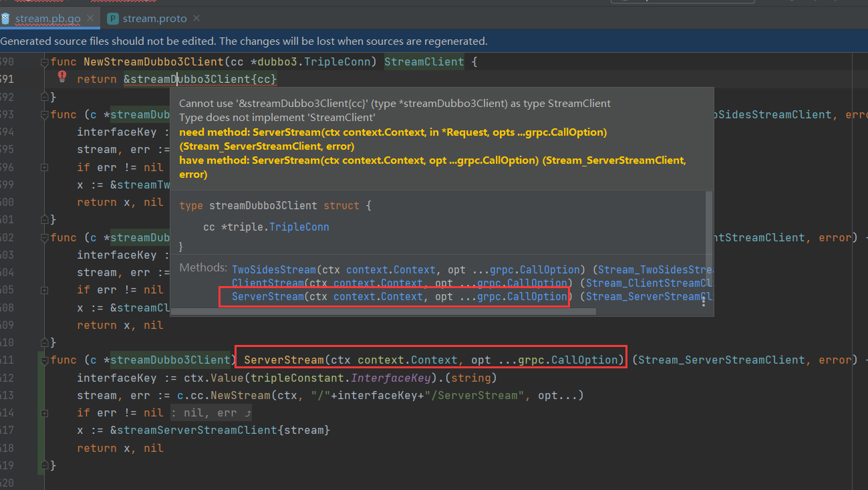
Task: Click the '&streamDubbo3Client{cc}' expression
Action: 200,80
